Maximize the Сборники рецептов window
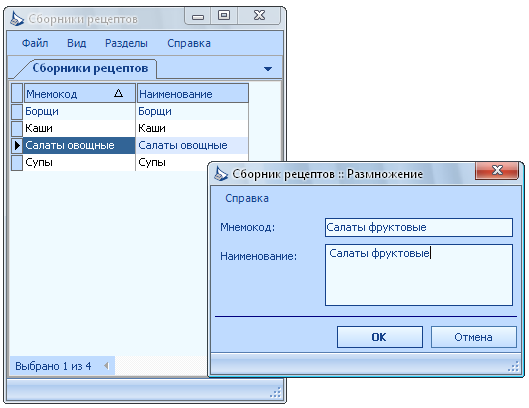Image resolution: width=529 pixels, height=408 pixels. coord(224,16)
